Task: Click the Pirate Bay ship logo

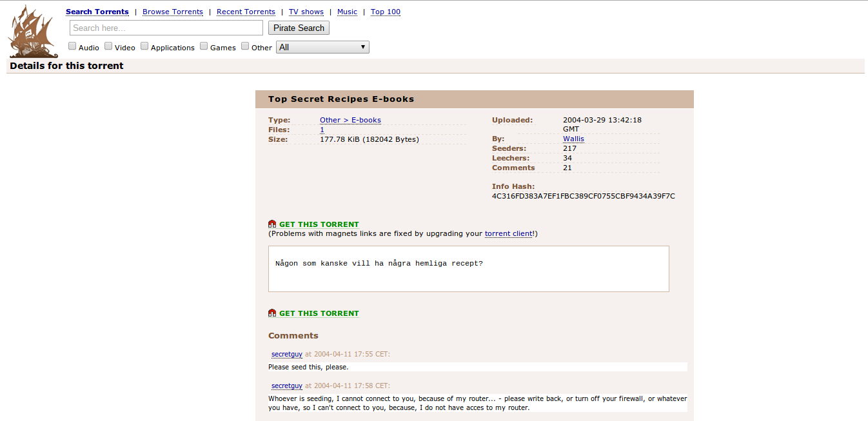Action: [33, 31]
